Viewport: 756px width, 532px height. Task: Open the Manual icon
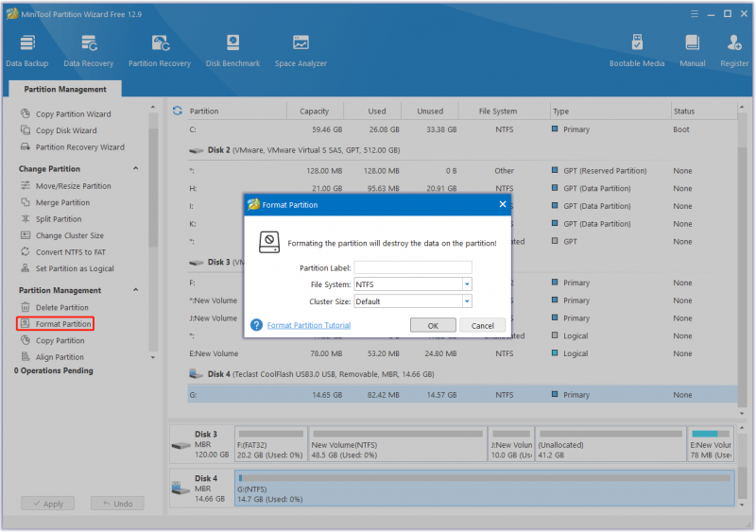[x=693, y=50]
